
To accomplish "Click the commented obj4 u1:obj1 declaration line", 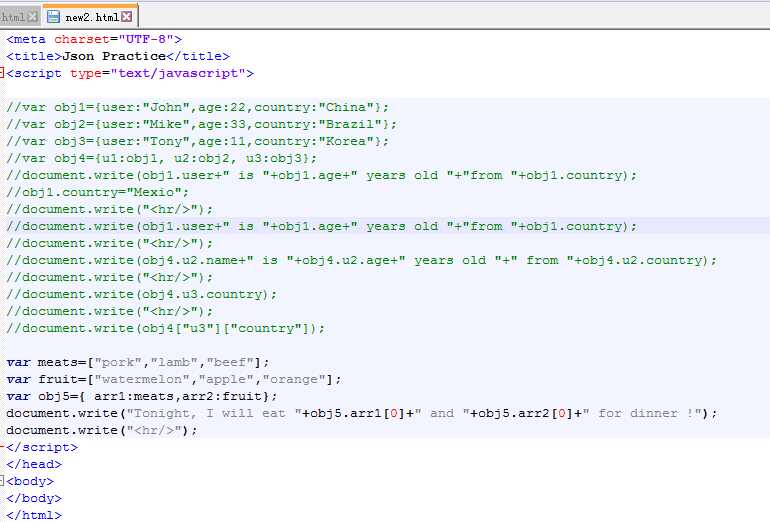I will [x=162, y=158].
